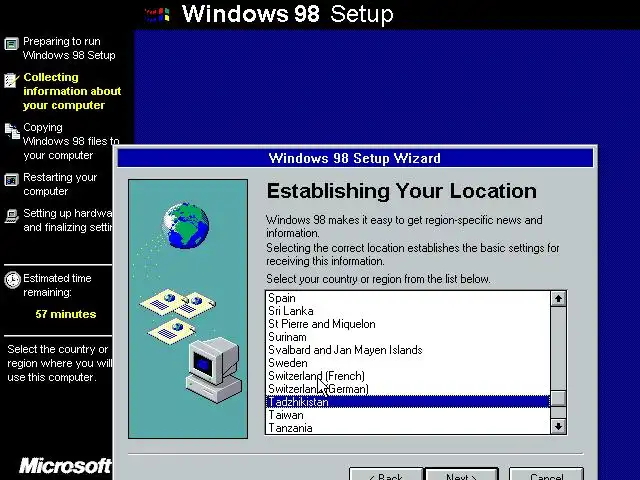
Task: Click the Windows 98 Setup Wizard title bar
Action: point(355,158)
